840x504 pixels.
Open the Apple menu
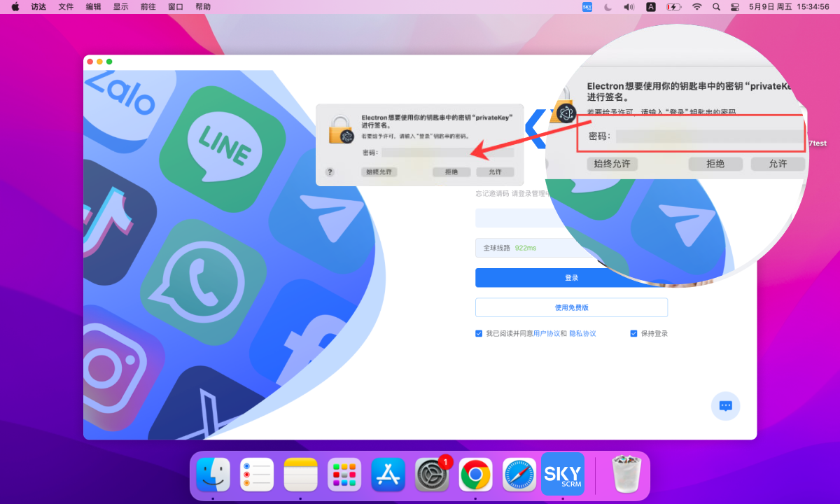15,7
